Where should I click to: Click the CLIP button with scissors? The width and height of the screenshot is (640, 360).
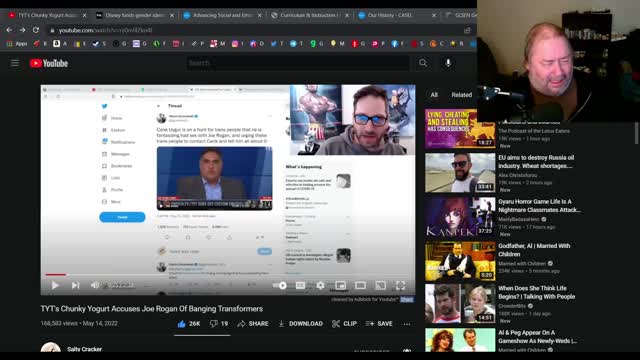coord(344,324)
